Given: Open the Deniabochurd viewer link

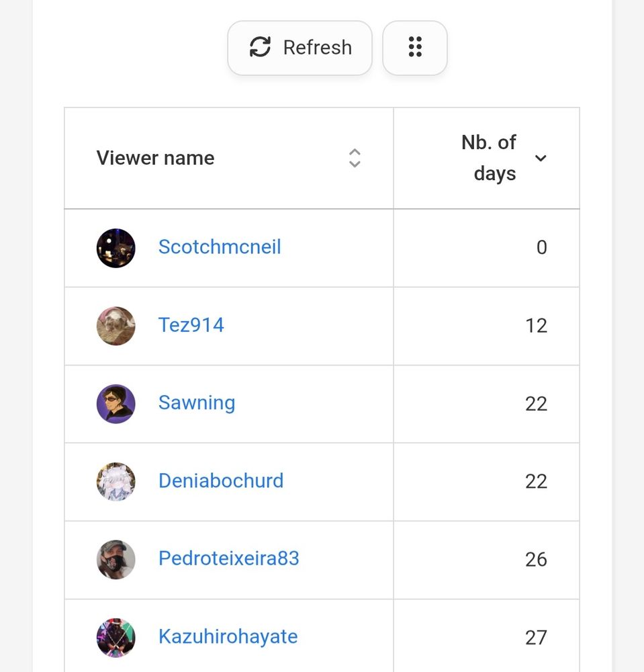Looking at the screenshot, I should [x=221, y=481].
